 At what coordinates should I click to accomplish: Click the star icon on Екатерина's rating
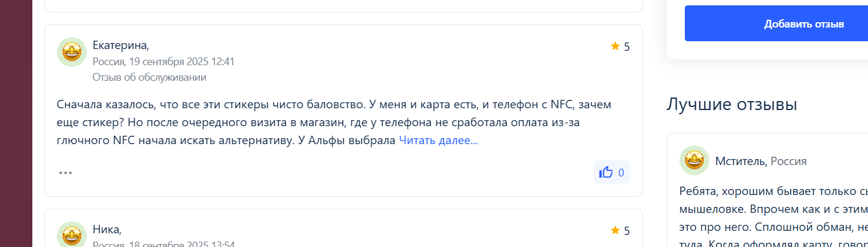pos(615,46)
